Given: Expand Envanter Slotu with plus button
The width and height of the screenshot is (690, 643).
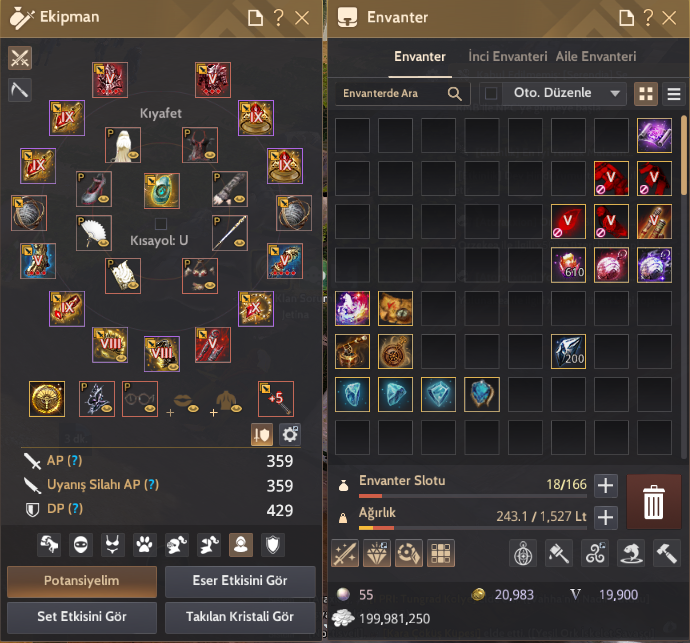Looking at the screenshot, I should 606,485.
